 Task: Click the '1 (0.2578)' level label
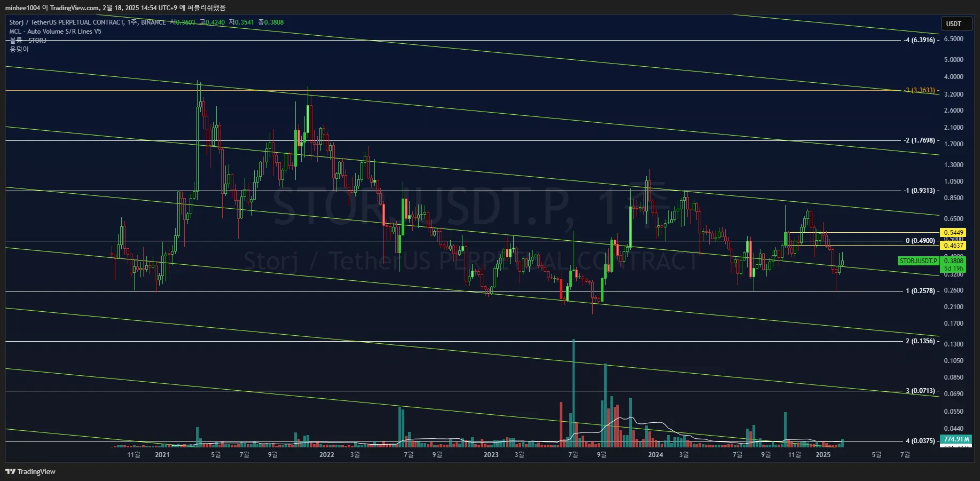point(921,291)
